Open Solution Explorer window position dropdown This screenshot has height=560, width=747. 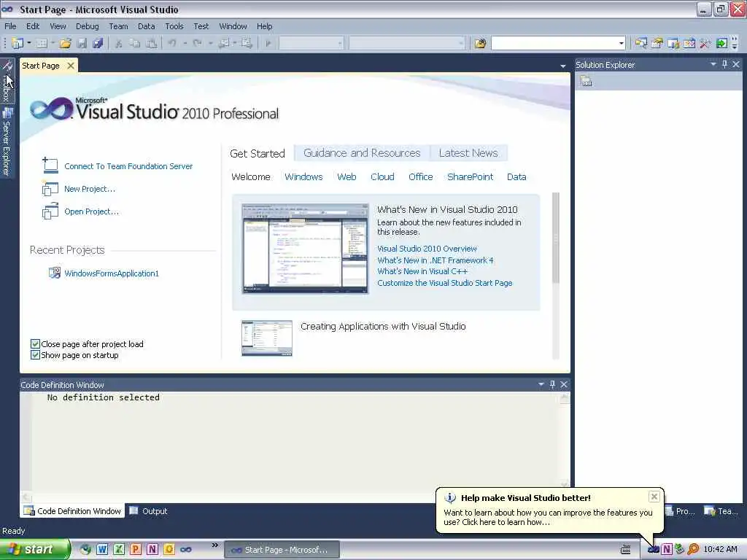(x=713, y=64)
